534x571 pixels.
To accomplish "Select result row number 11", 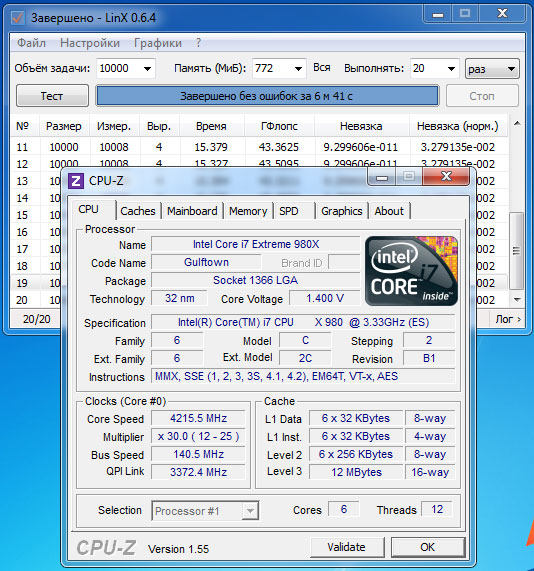I will pos(259,147).
